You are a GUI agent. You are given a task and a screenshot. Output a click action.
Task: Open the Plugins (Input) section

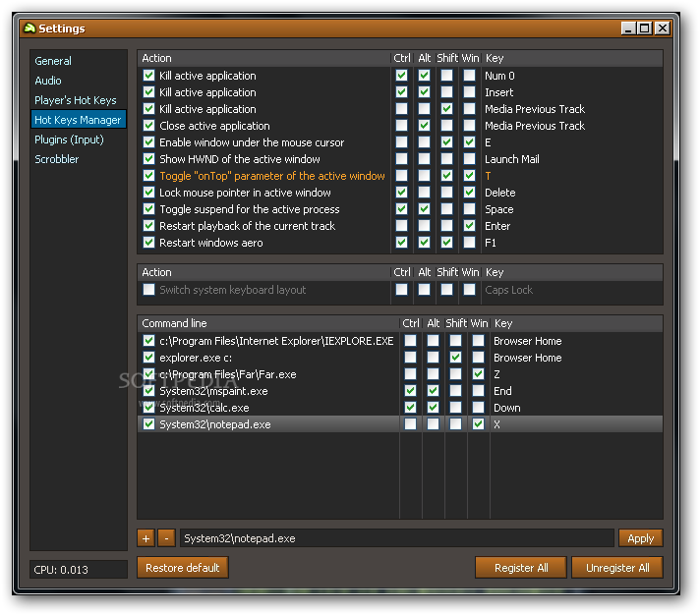click(x=69, y=140)
